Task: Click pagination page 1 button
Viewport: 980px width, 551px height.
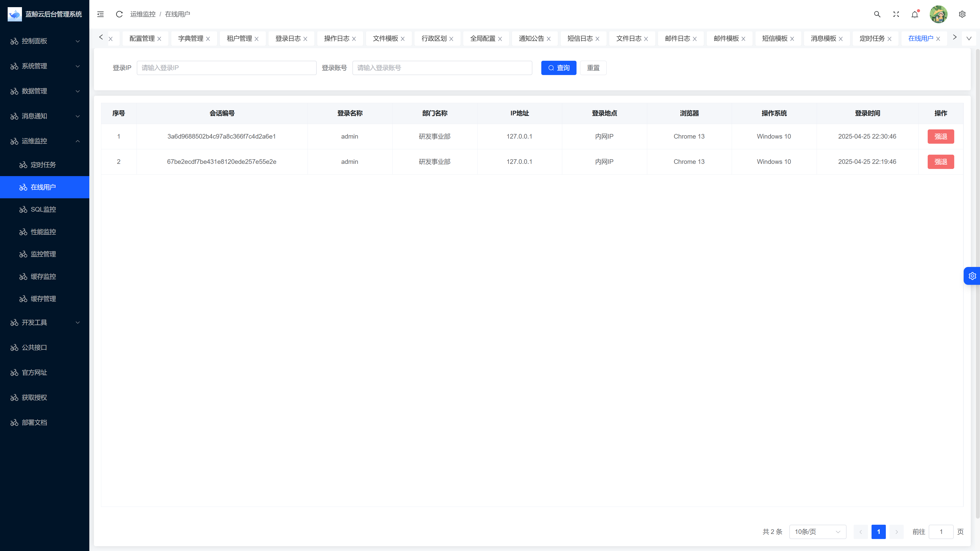Action: click(878, 532)
